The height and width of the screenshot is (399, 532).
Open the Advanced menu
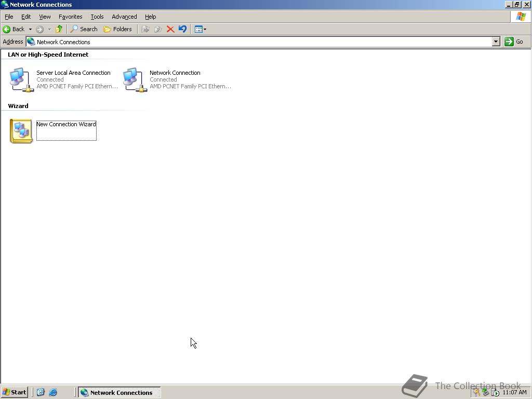pyautogui.click(x=124, y=17)
